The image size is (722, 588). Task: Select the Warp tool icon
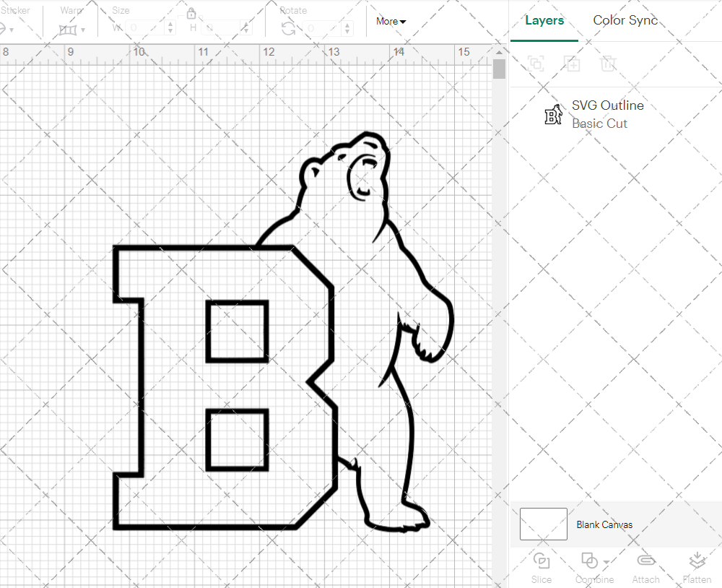[69, 29]
